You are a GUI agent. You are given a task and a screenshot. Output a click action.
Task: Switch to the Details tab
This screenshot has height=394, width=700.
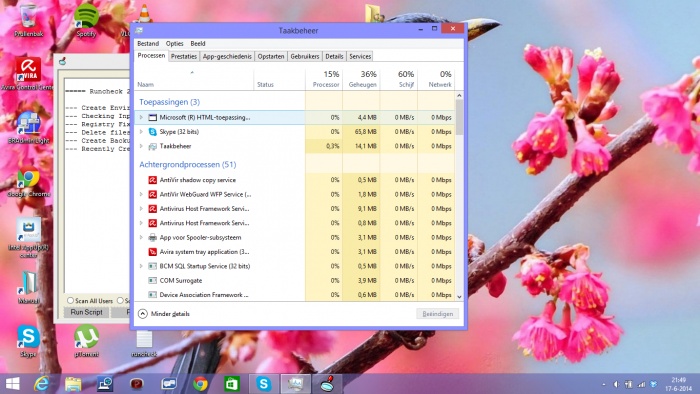pyautogui.click(x=334, y=56)
